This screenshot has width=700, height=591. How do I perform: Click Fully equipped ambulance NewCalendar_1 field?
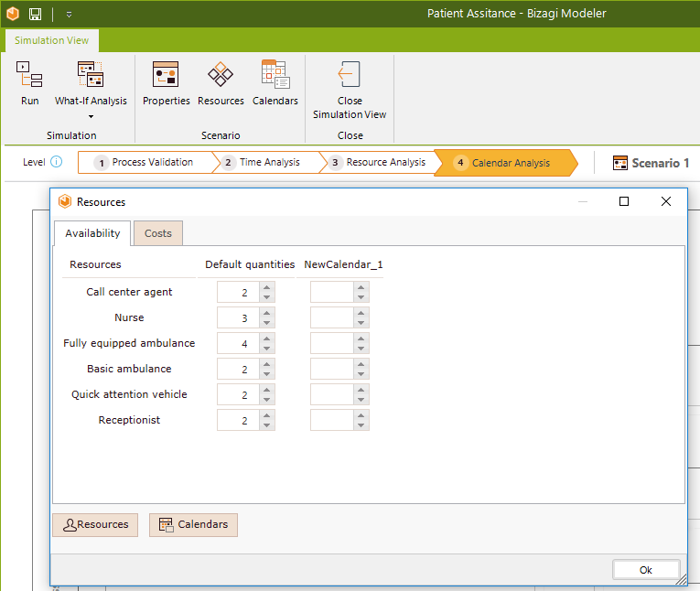(x=331, y=344)
